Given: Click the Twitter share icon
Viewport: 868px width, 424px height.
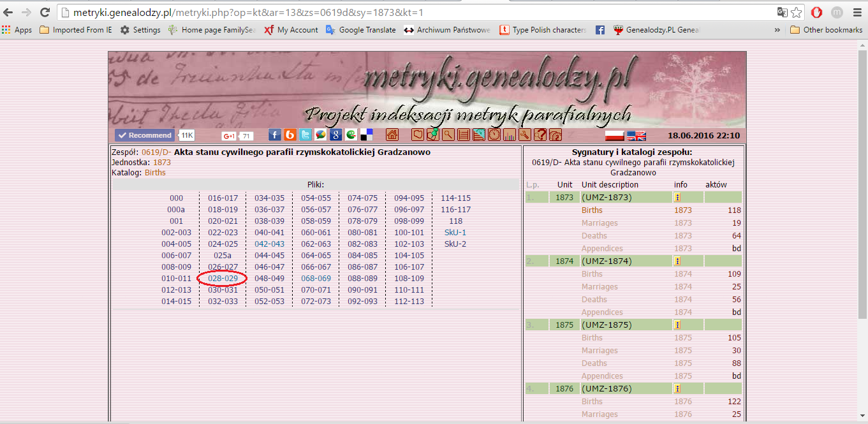Looking at the screenshot, I should pos(305,135).
